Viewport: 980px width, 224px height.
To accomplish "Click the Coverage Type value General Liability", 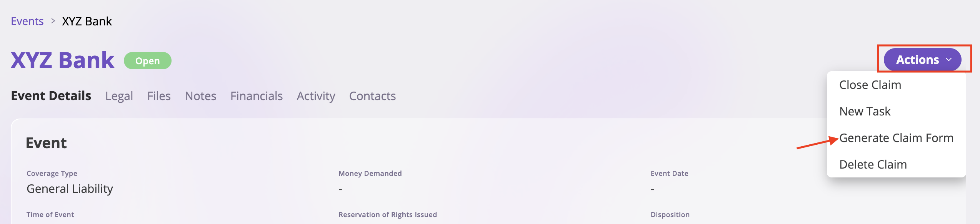I will 70,189.
